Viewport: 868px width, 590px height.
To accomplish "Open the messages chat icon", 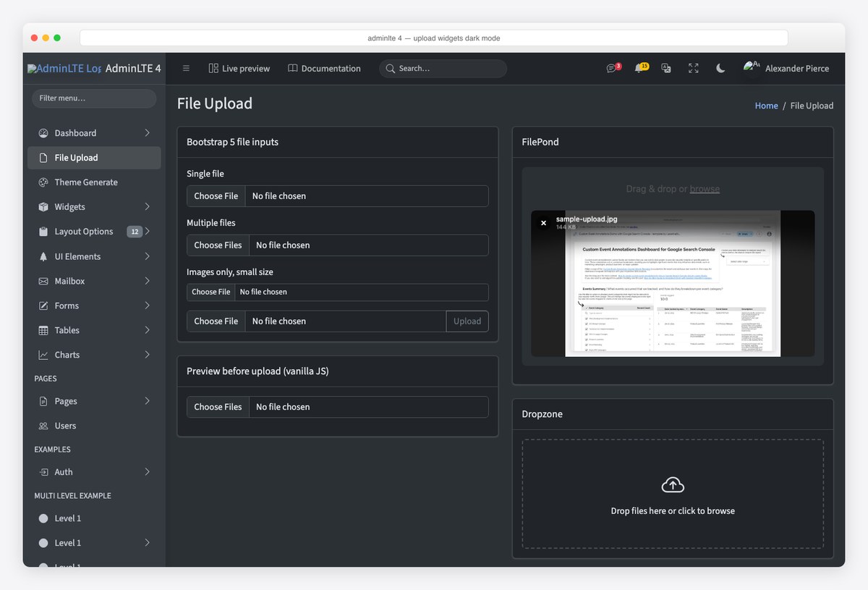I will click(613, 68).
